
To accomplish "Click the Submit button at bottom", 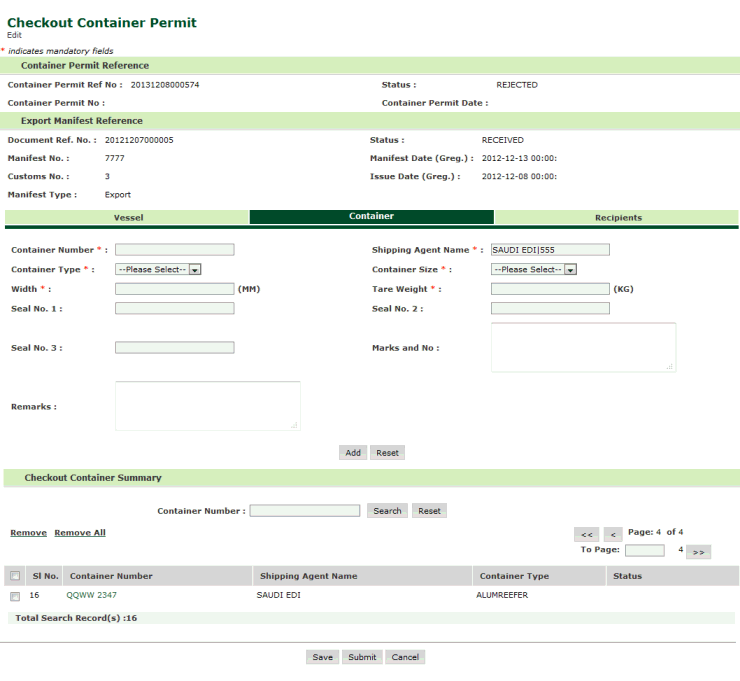I will [361, 657].
